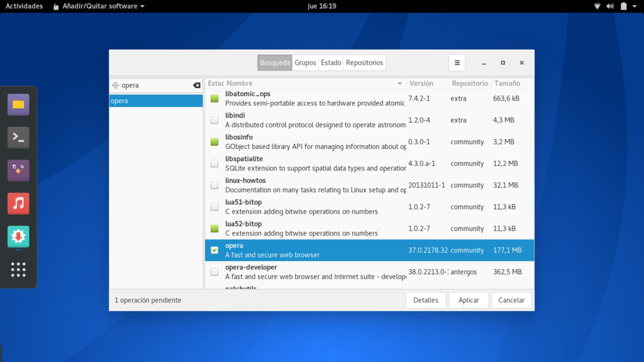
Task: Click the Cancelar button
Action: pos(511,300)
